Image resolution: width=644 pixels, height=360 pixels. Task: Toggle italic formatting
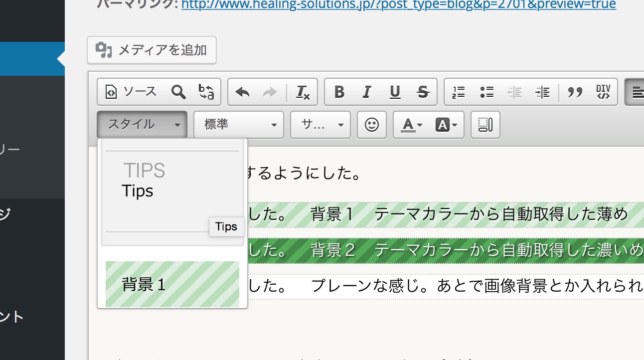367,92
